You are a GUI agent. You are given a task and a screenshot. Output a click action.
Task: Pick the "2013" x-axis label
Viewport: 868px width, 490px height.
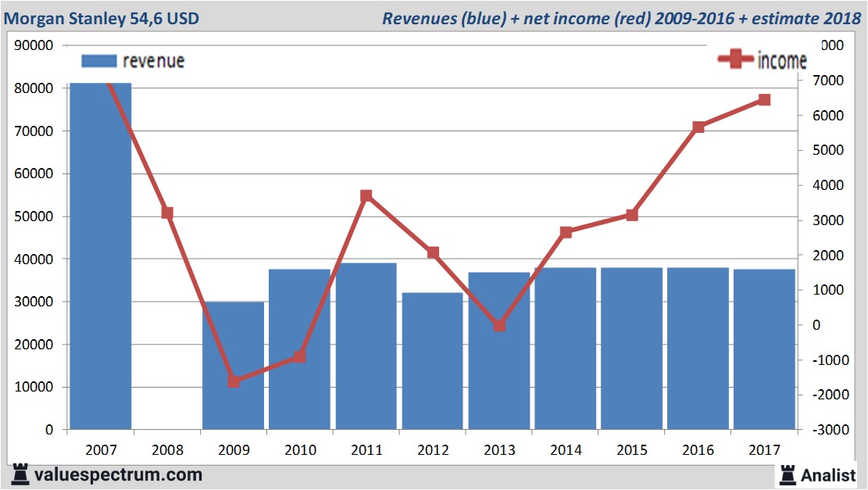coord(499,449)
